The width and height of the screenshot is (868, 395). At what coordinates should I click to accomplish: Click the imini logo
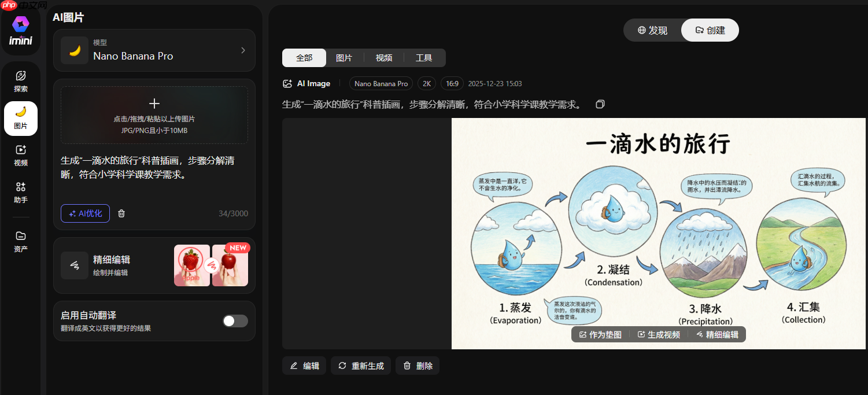[x=20, y=30]
